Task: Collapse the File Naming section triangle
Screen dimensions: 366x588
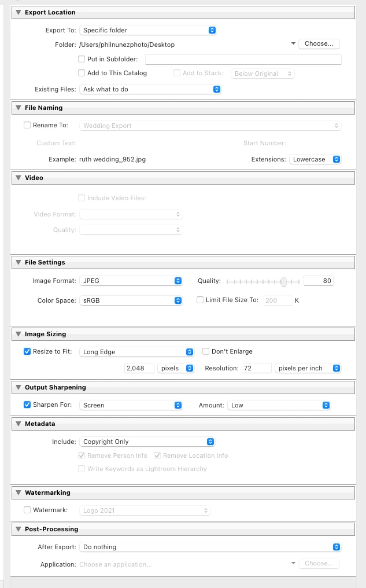Action: 19,108
